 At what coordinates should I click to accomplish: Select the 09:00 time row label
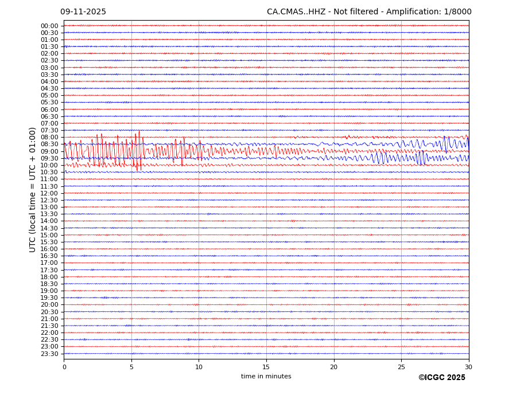(49, 151)
